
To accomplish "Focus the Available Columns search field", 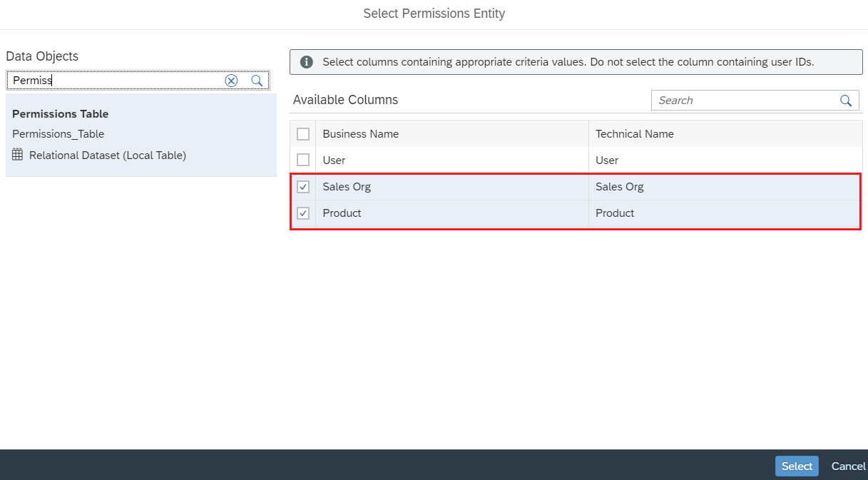I will pos(745,101).
